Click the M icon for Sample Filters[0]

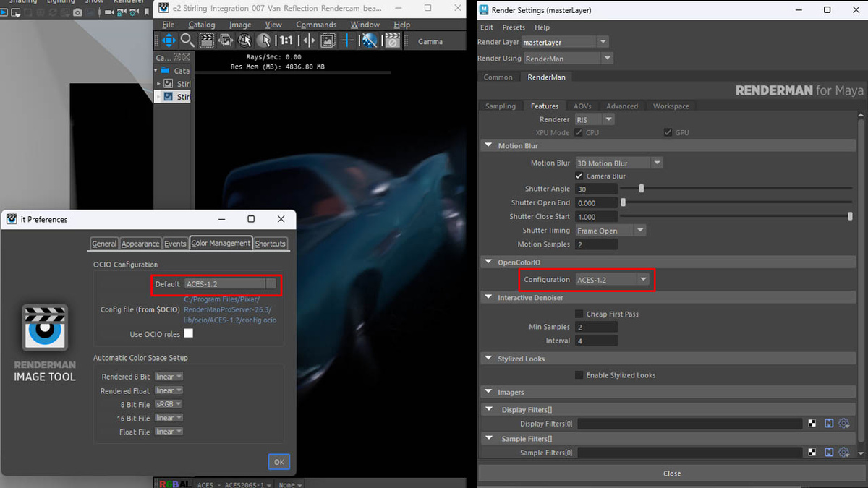tap(829, 453)
